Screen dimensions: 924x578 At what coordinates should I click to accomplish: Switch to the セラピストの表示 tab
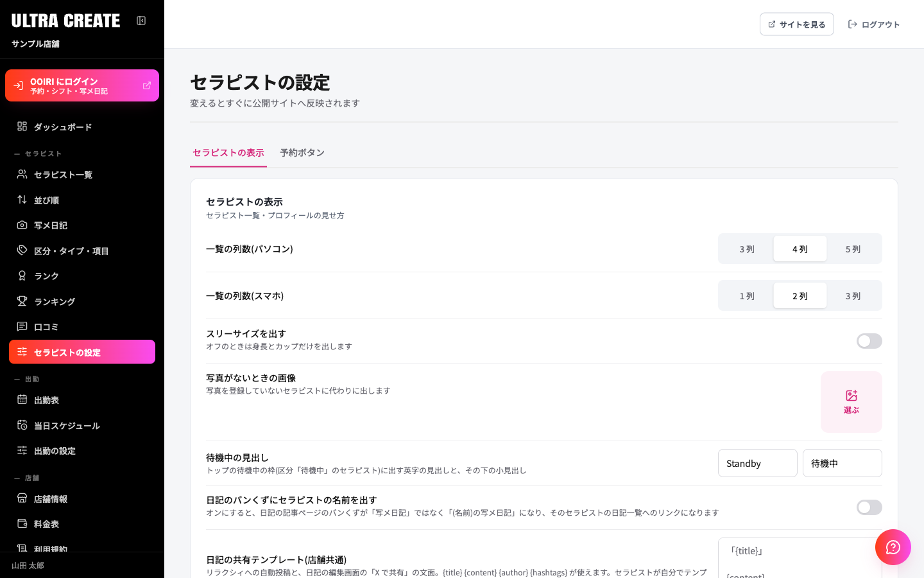click(x=228, y=153)
